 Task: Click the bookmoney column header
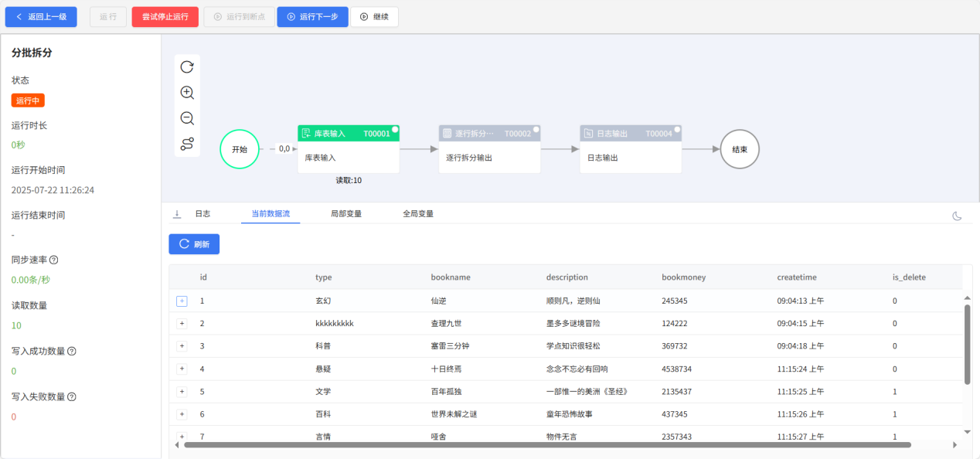click(x=684, y=277)
